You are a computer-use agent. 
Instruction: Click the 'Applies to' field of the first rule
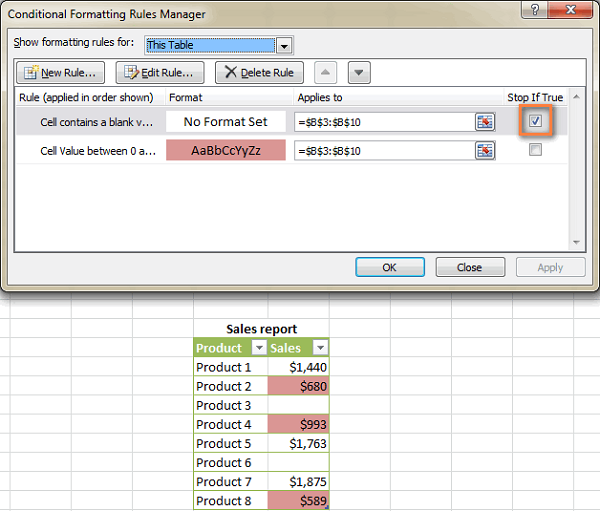pos(383,122)
